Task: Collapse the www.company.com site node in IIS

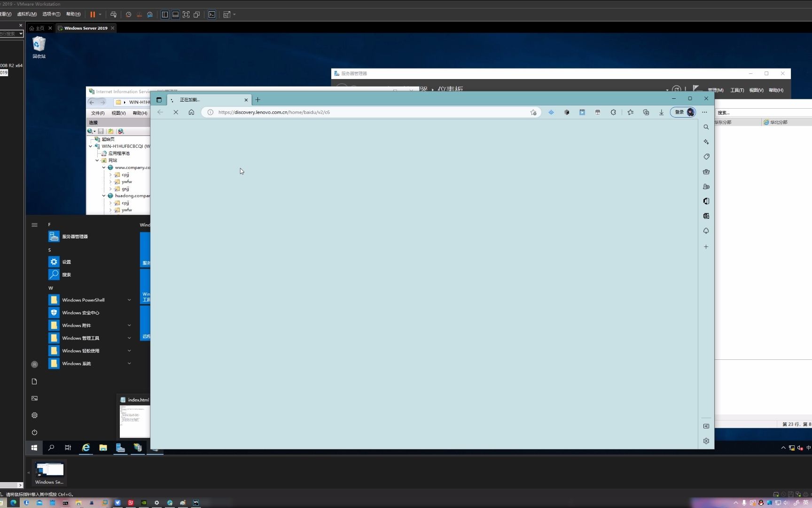Action: click(104, 167)
